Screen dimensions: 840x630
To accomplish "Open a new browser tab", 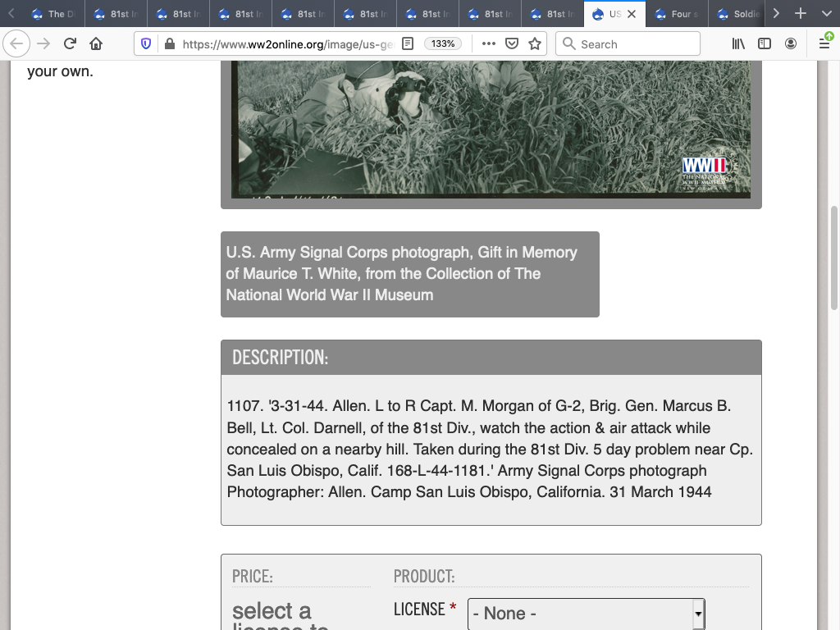I will [x=801, y=14].
